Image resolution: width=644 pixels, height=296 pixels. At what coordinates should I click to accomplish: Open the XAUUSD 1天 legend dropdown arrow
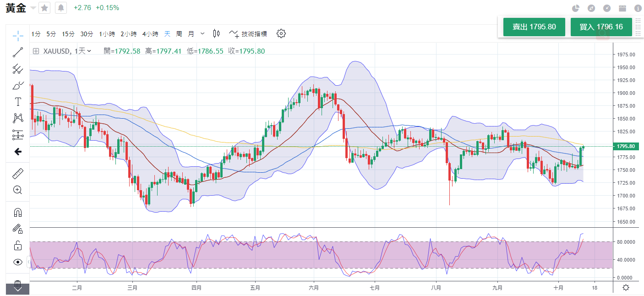[89, 51]
